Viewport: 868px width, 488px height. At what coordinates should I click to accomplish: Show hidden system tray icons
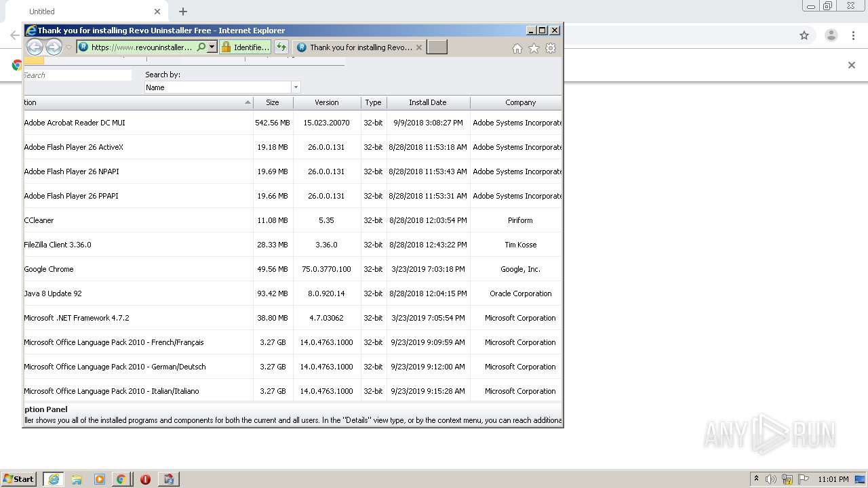pos(756,479)
